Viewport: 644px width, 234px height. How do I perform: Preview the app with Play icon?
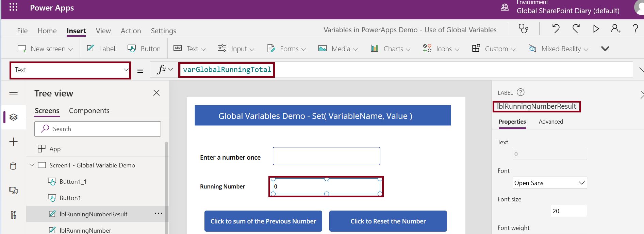pyautogui.click(x=596, y=29)
